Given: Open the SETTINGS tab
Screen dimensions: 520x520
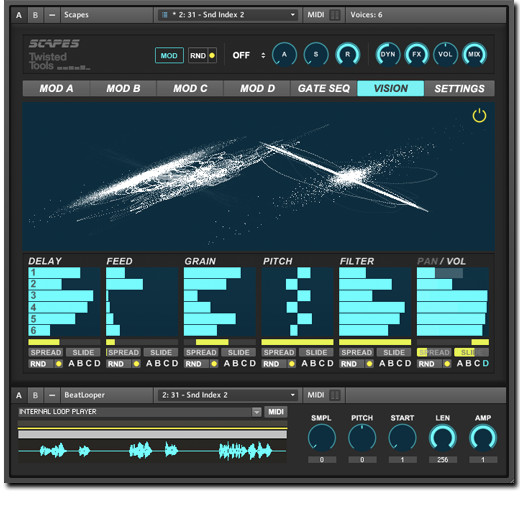Looking at the screenshot, I should pos(459,88).
